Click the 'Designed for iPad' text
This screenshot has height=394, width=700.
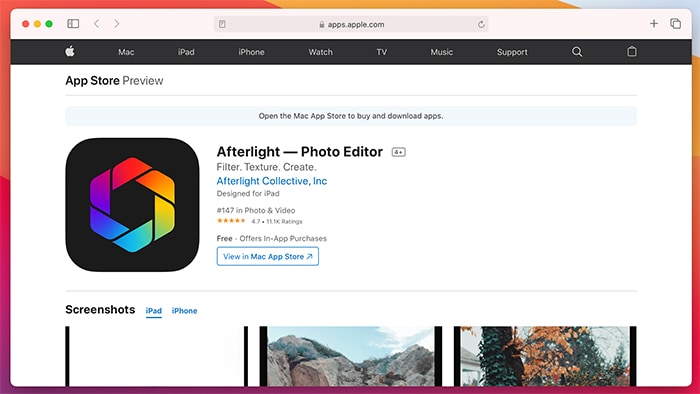[x=248, y=194]
